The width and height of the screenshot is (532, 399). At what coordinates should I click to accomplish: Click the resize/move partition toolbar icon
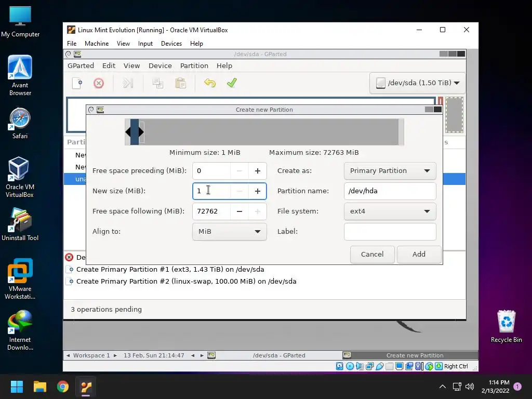tap(128, 83)
